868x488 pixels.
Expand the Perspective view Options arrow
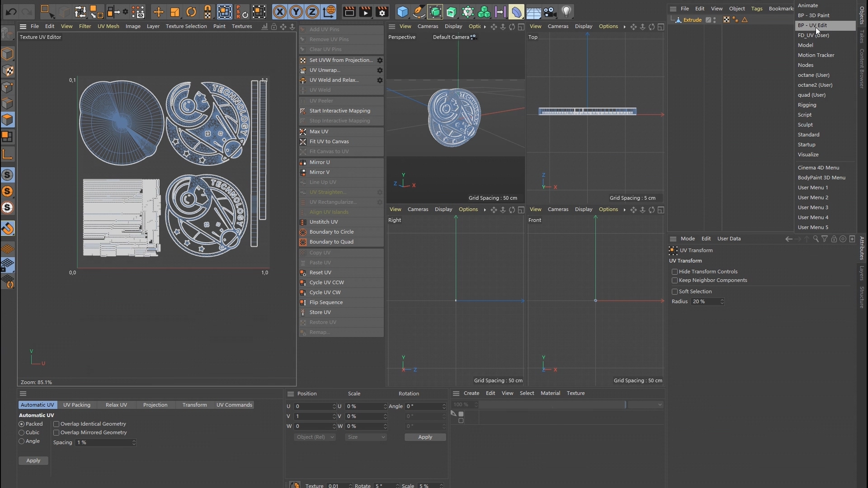(x=485, y=27)
